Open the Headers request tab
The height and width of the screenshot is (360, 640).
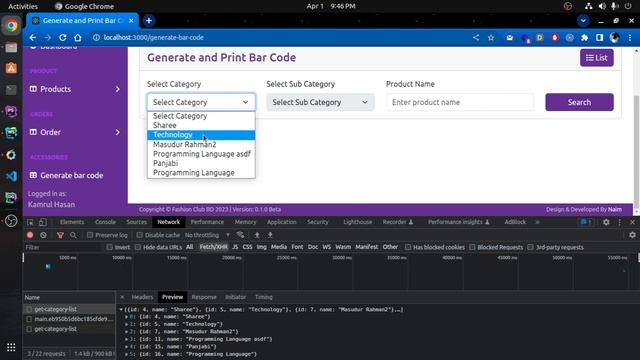coord(142,297)
